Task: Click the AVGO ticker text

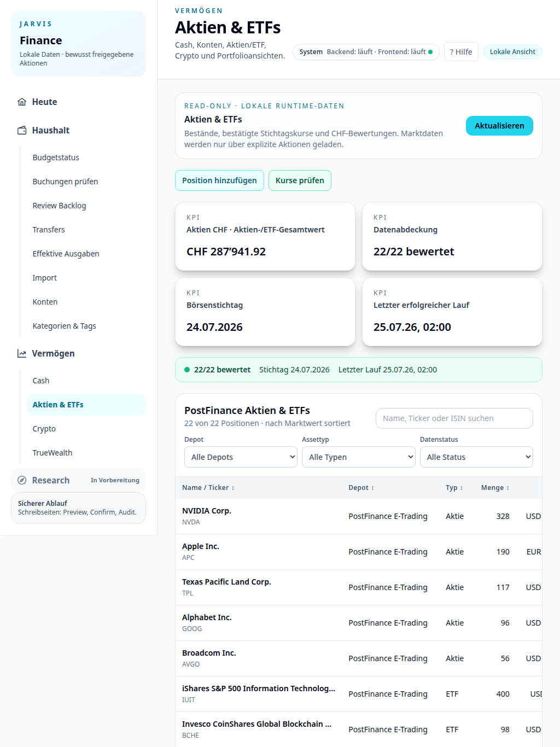Action: click(x=191, y=664)
